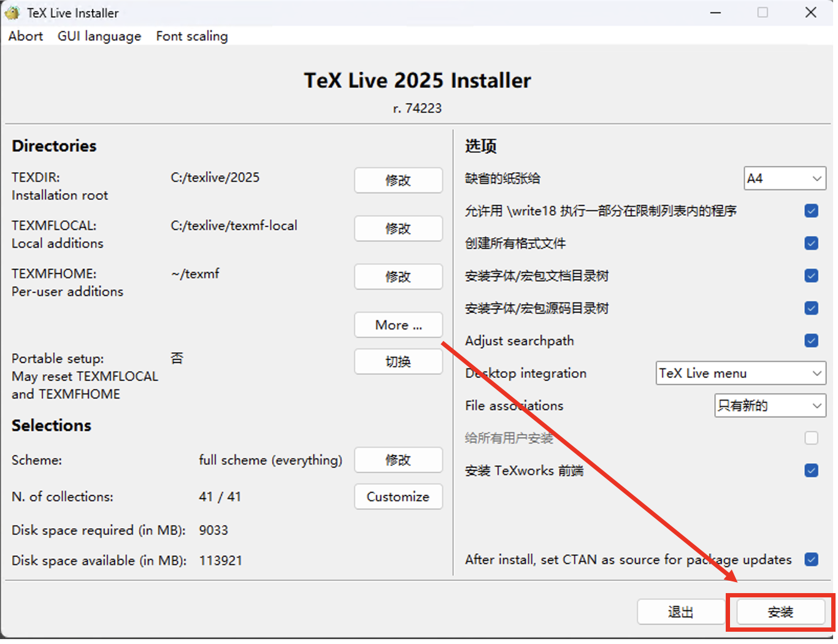Close the TeX Live Installer window
Image resolution: width=838 pixels, height=644 pixels.
click(810, 12)
